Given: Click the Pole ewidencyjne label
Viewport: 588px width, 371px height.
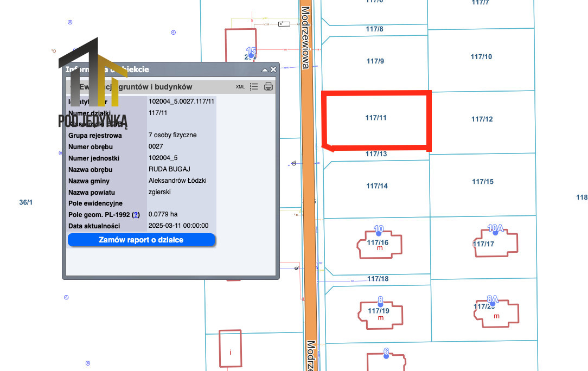Looking at the screenshot, I should point(95,203).
